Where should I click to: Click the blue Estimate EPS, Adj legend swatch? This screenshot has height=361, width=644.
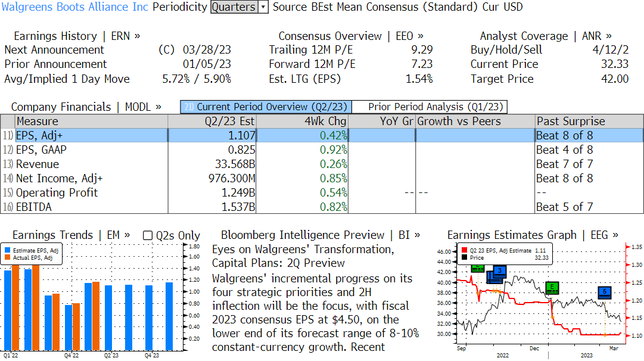7,250
